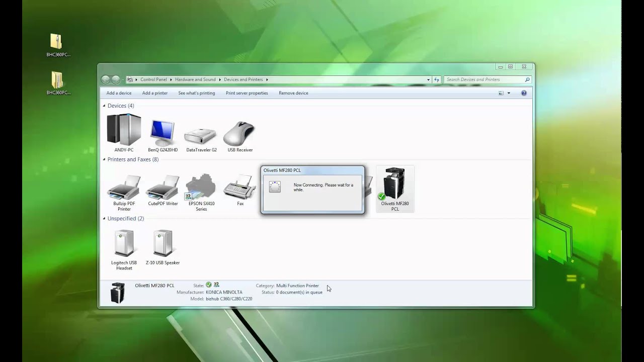Click the busy spinner in connecting dialog

274,187
